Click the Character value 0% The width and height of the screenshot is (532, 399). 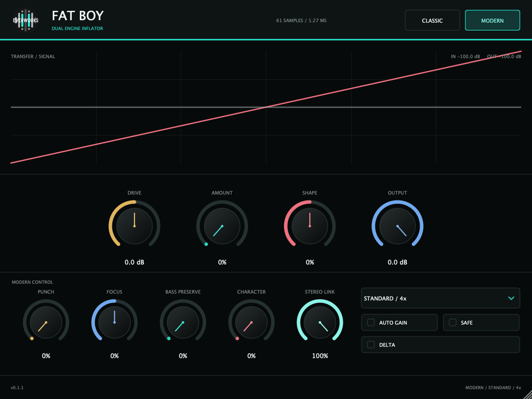click(x=251, y=356)
